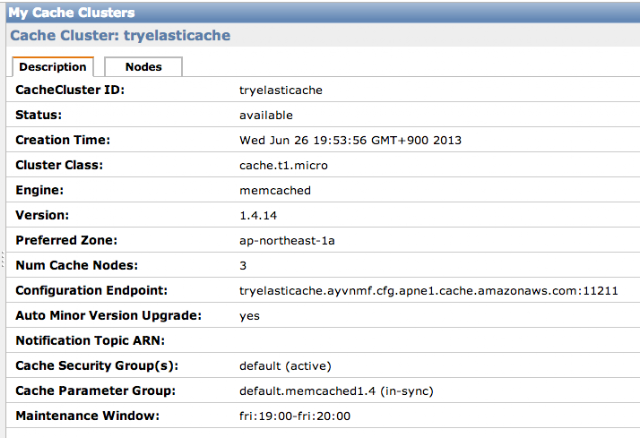Click the 'Num Cache Nodes:' label

click(x=76, y=265)
